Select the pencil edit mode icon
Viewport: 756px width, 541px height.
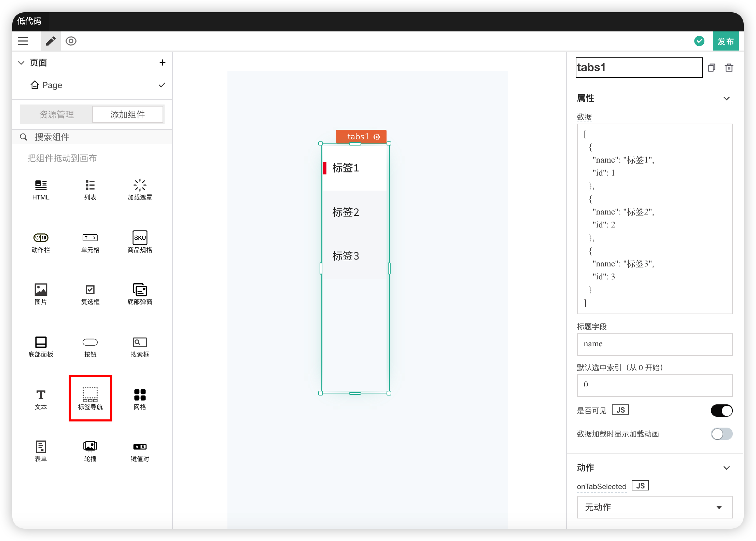pyautogui.click(x=51, y=41)
